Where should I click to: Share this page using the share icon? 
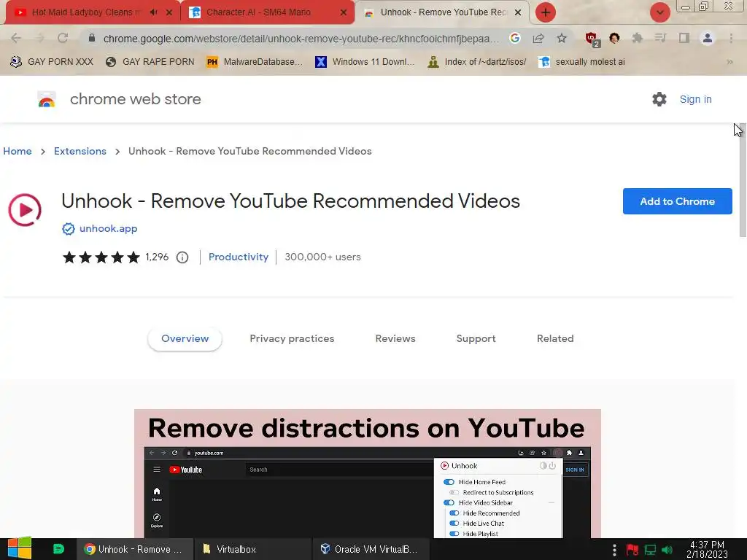click(538, 38)
